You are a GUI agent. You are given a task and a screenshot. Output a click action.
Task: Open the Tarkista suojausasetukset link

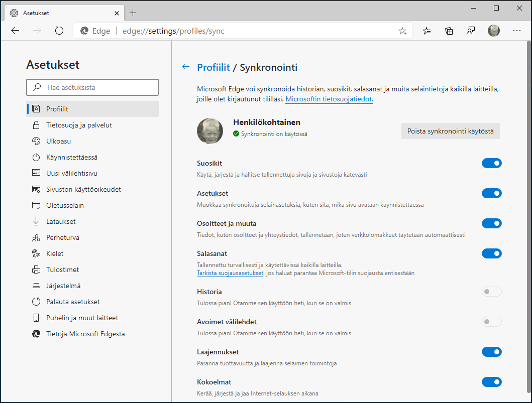click(x=230, y=273)
